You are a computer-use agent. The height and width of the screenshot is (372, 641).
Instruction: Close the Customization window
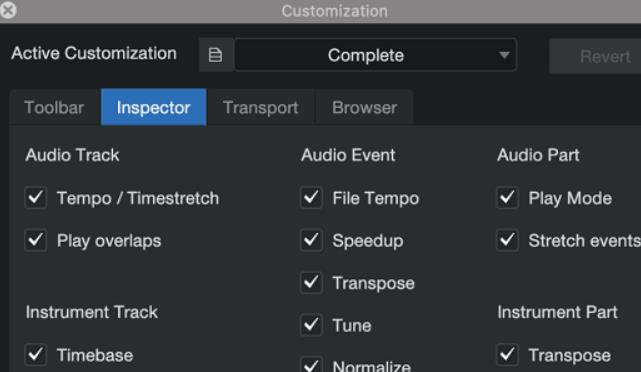click(x=8, y=10)
